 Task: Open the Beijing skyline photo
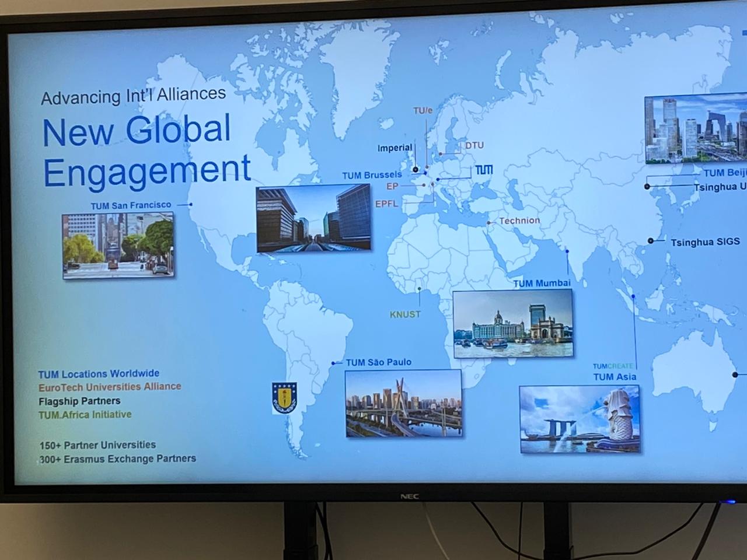[695, 129]
